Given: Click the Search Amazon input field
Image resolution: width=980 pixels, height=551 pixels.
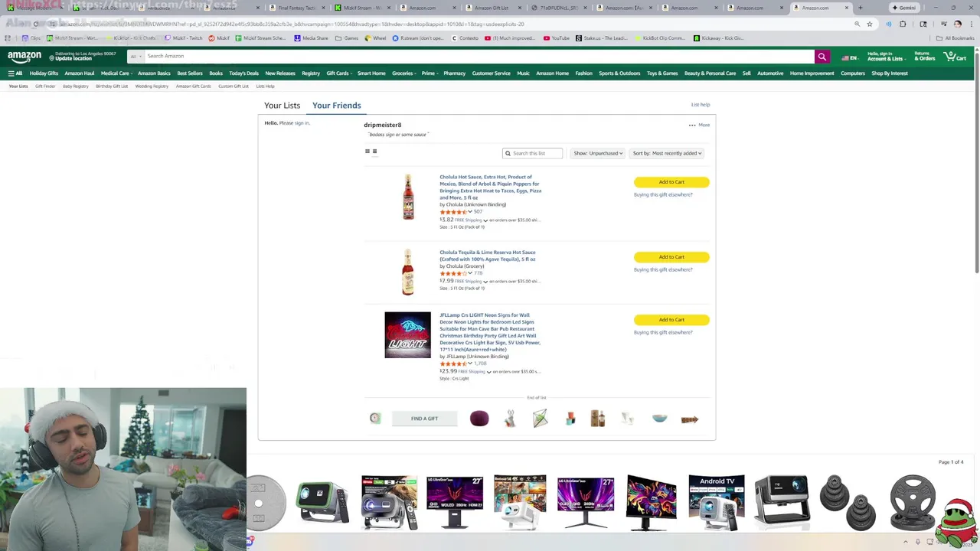Looking at the screenshot, I should pos(479,56).
